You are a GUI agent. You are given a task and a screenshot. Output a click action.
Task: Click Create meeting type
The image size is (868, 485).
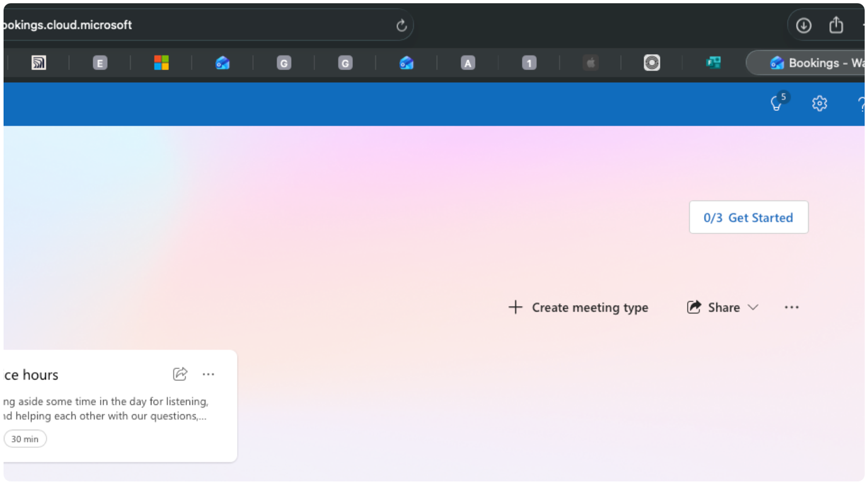tap(578, 307)
